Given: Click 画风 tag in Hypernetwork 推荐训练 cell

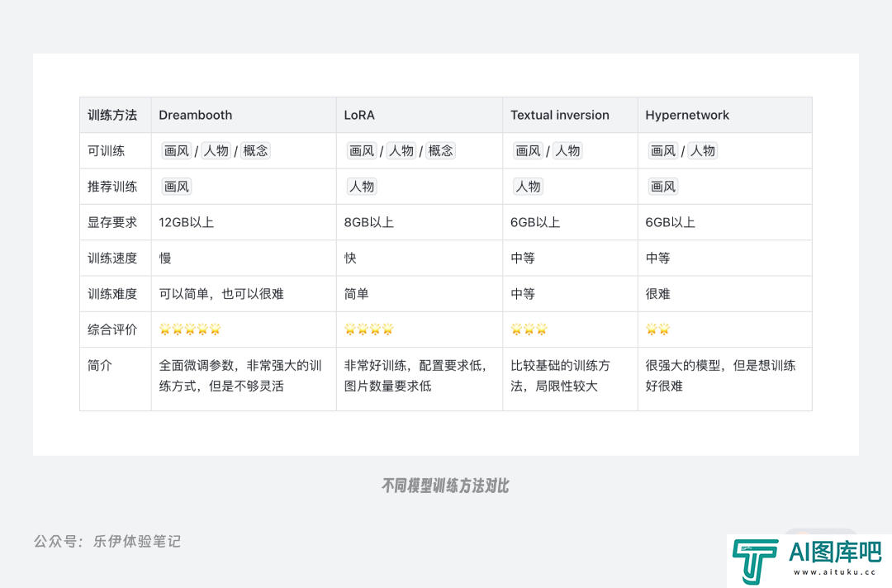Looking at the screenshot, I should pyautogui.click(x=663, y=187).
